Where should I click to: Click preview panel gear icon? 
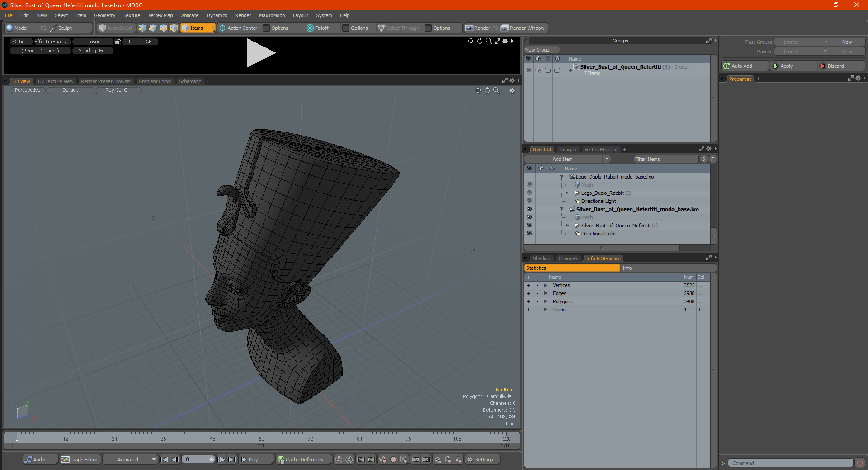pos(505,41)
